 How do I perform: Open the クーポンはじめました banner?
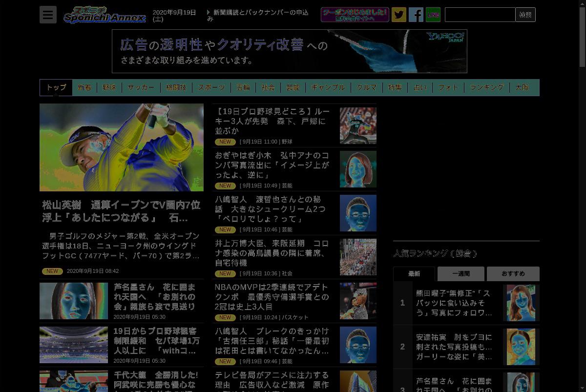[355, 15]
